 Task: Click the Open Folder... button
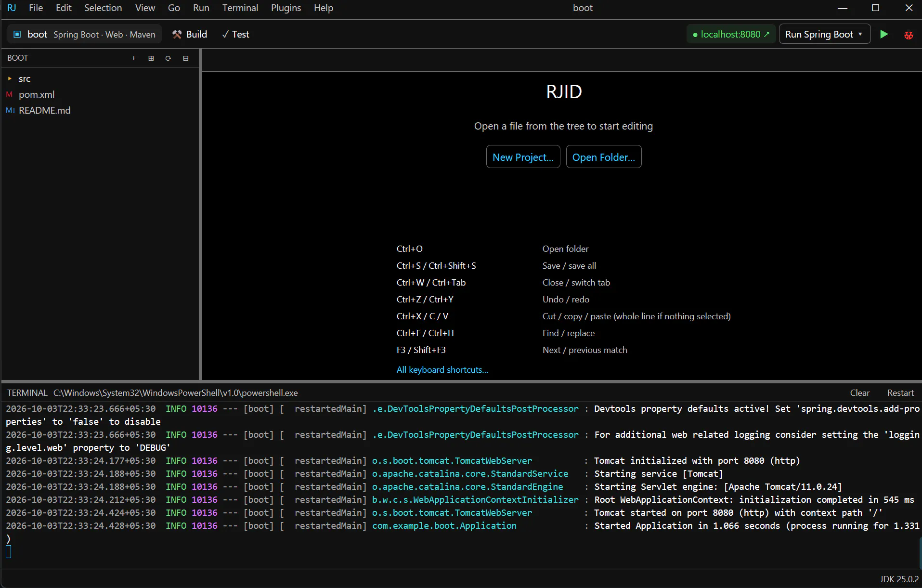coord(604,157)
